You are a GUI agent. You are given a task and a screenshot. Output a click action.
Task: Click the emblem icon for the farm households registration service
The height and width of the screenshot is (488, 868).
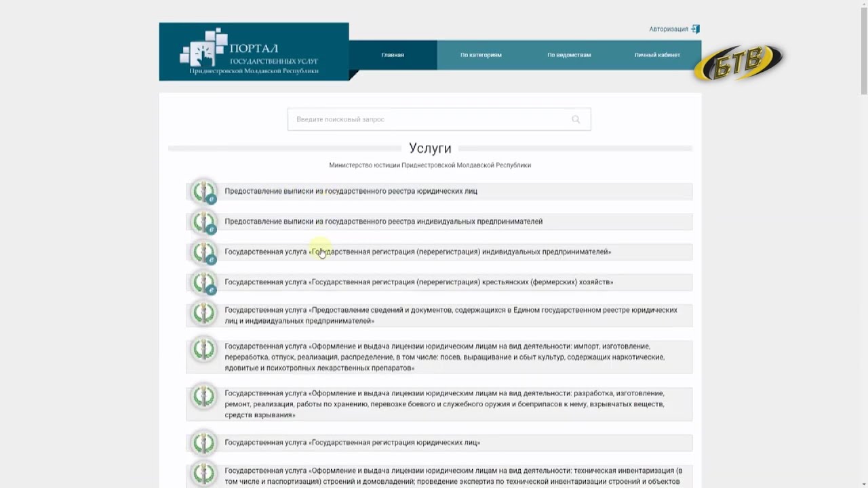click(203, 283)
